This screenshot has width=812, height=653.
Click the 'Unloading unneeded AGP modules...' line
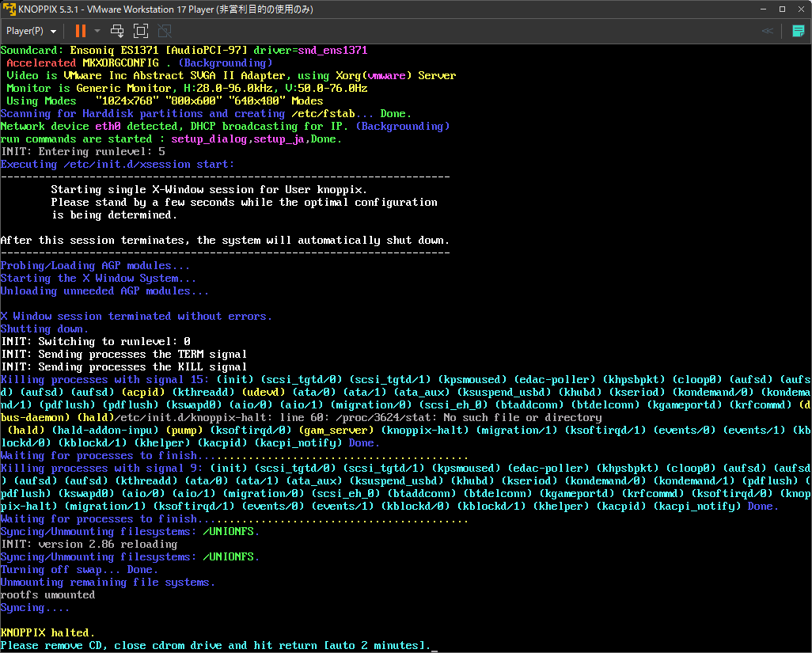[104, 291]
